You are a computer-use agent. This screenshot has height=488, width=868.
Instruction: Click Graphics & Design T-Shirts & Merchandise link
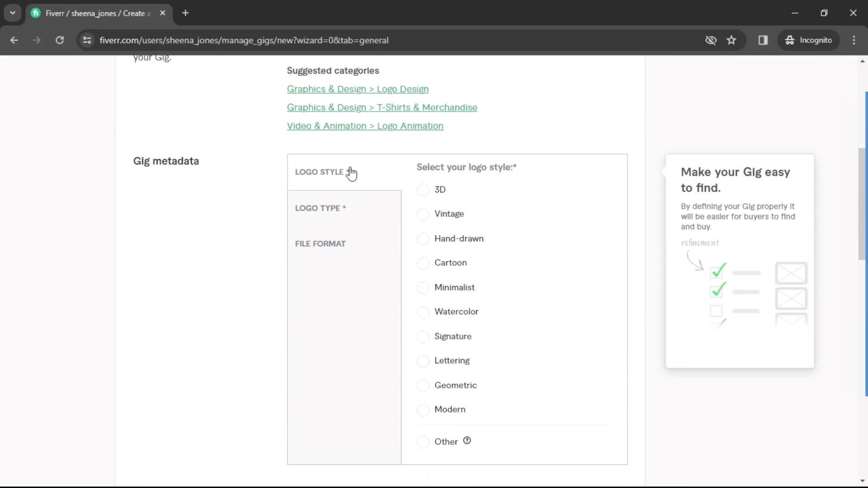pos(382,107)
